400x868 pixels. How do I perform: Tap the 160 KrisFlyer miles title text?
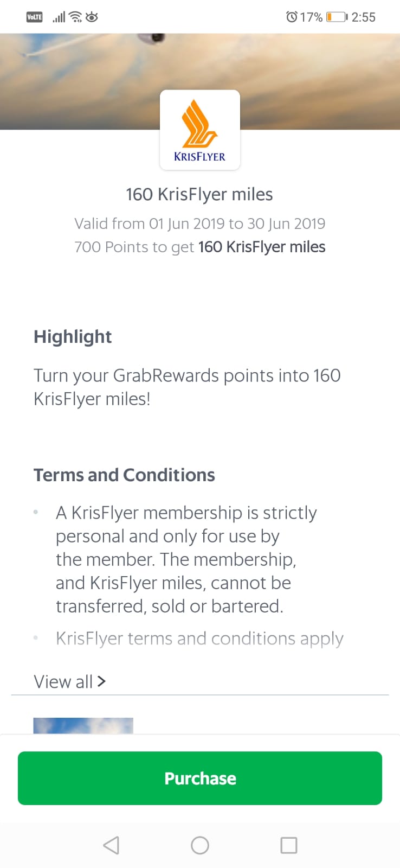click(x=199, y=194)
